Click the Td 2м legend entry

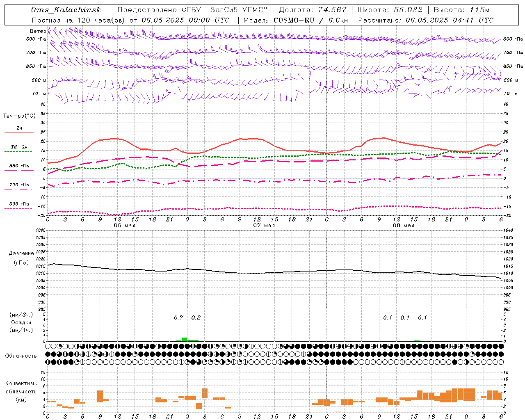[19, 147]
